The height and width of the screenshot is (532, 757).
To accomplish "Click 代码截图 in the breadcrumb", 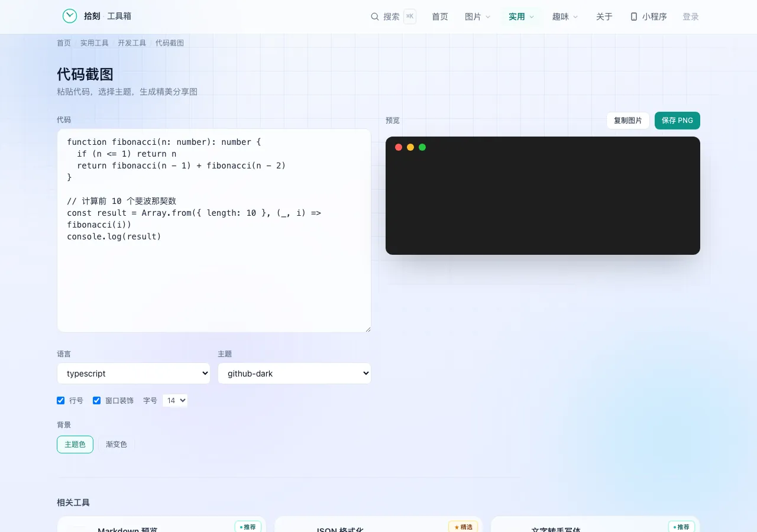I will pyautogui.click(x=170, y=43).
